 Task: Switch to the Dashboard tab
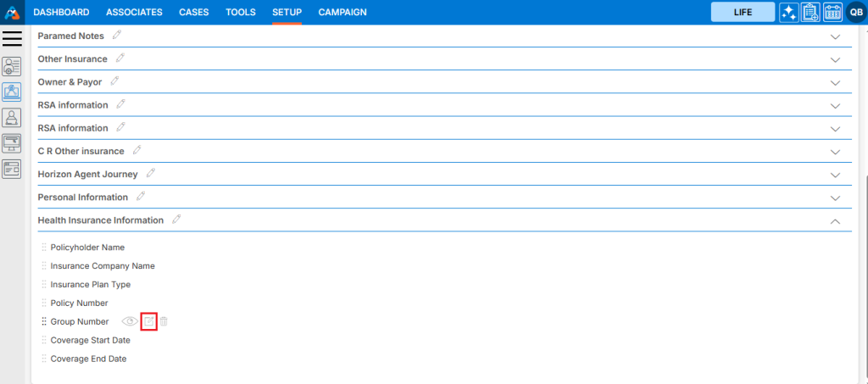[61, 13]
